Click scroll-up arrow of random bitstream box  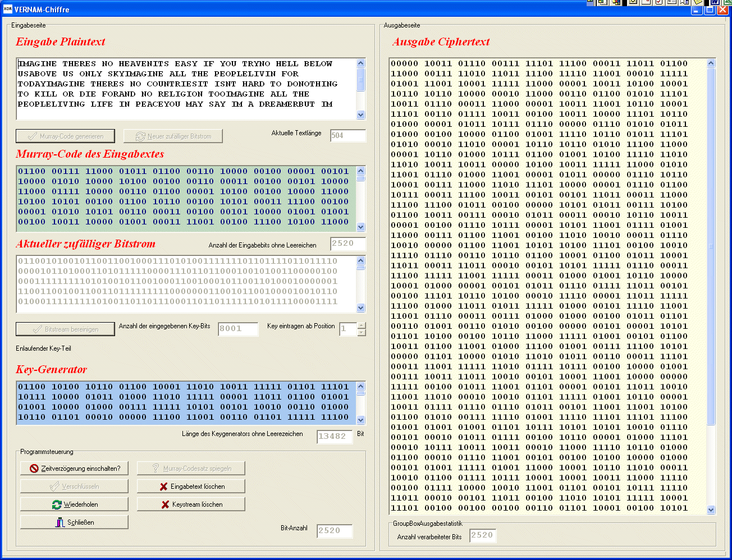(361, 260)
